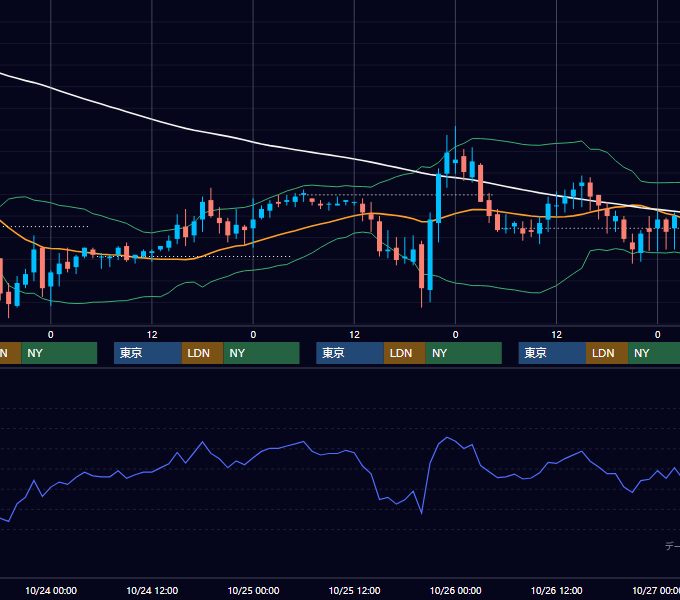Click the 東京 session block on 10/26
680x600 pixels.
[552, 353]
